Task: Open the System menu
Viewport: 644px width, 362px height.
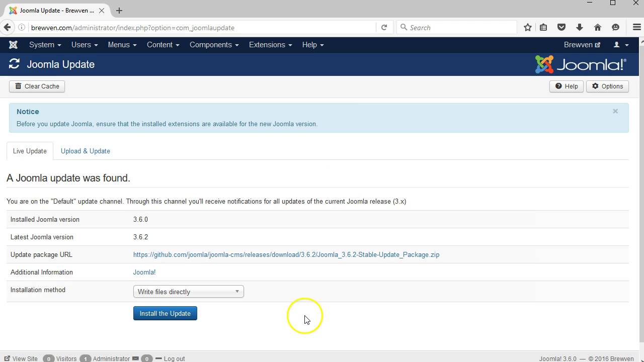Action: tap(45, 45)
